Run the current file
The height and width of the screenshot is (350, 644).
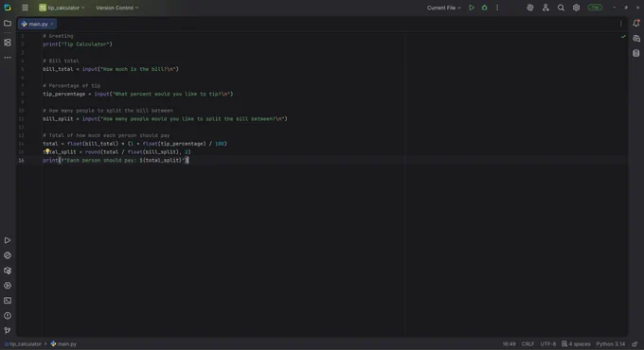[x=472, y=8]
